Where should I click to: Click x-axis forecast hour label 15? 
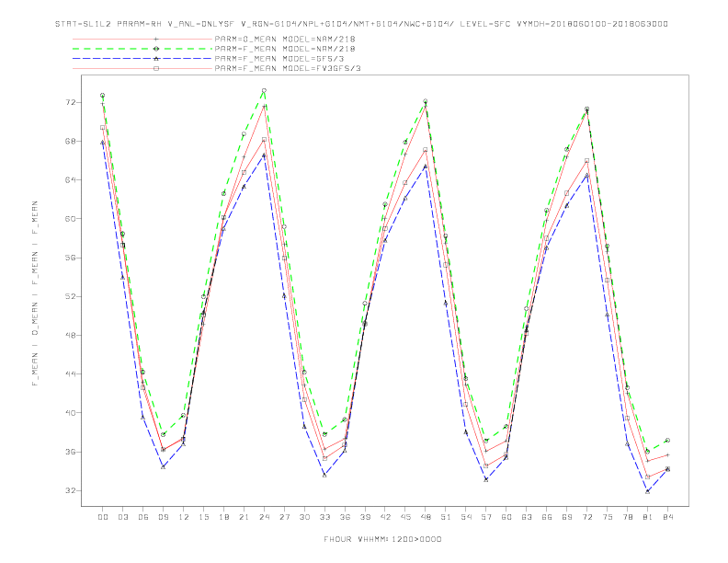coord(203,517)
